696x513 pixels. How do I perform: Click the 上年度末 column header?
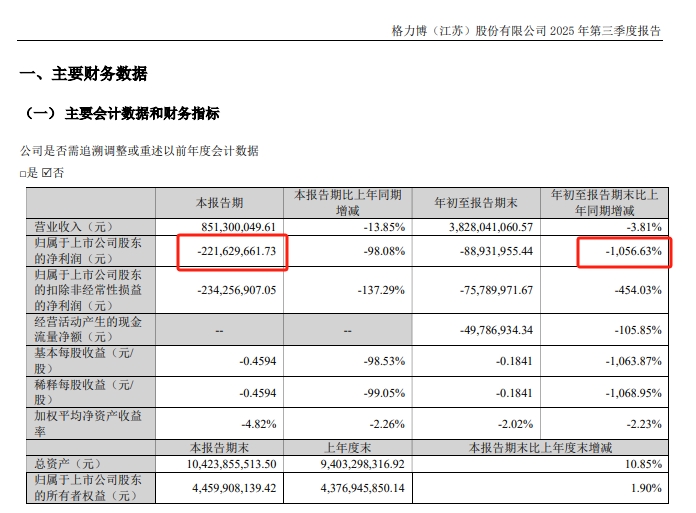[x=347, y=447]
